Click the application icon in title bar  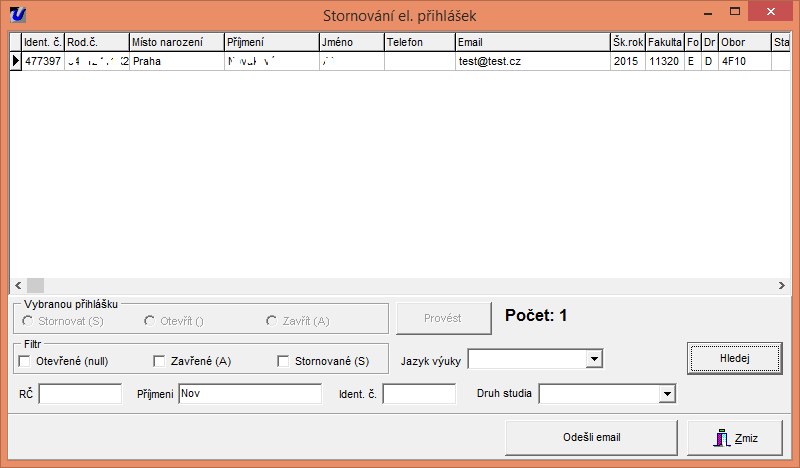pos(17,14)
